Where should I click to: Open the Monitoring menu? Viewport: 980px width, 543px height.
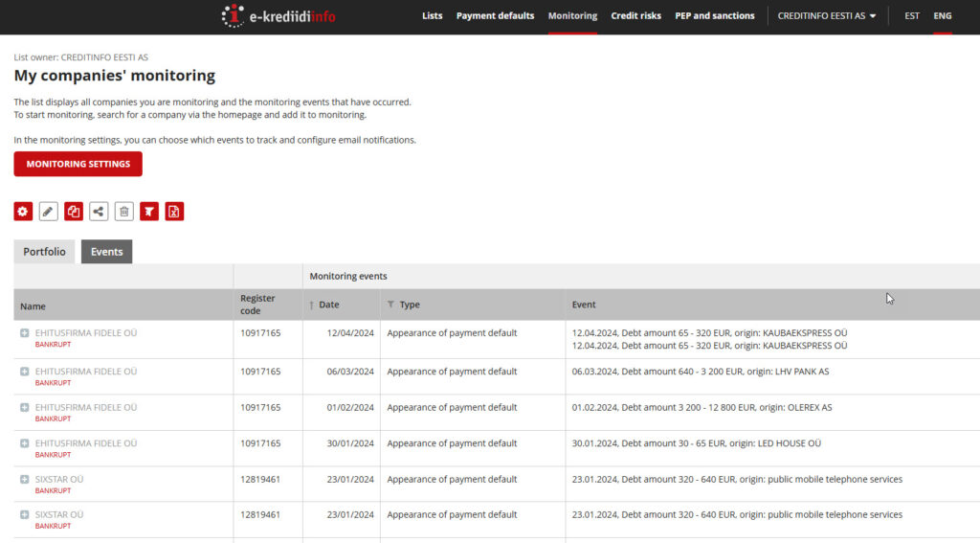click(x=572, y=15)
